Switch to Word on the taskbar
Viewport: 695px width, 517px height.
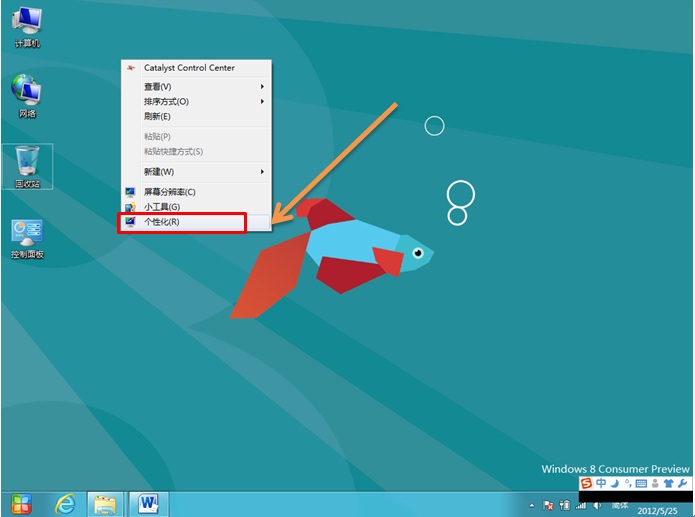pos(148,504)
